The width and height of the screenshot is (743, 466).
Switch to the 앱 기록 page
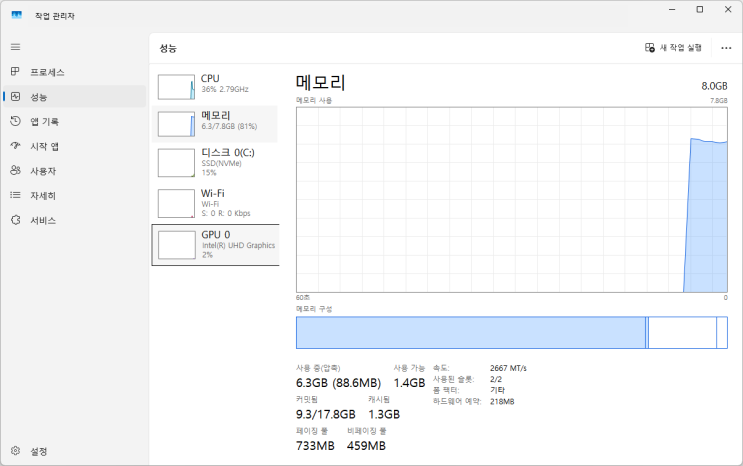tap(45, 122)
